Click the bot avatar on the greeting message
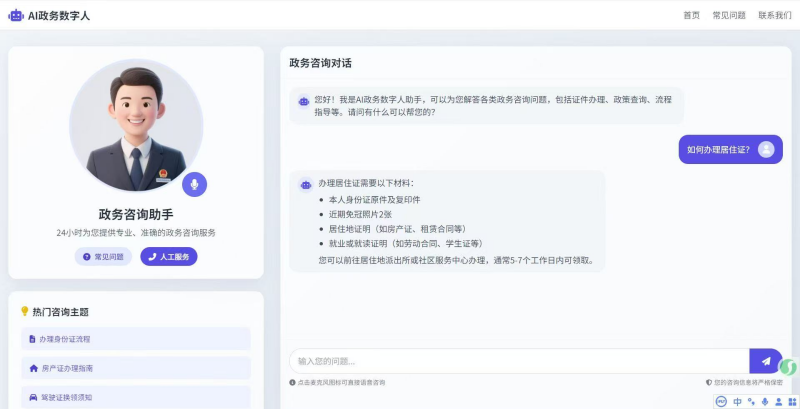Screen dimensions: 800x409 304,101
